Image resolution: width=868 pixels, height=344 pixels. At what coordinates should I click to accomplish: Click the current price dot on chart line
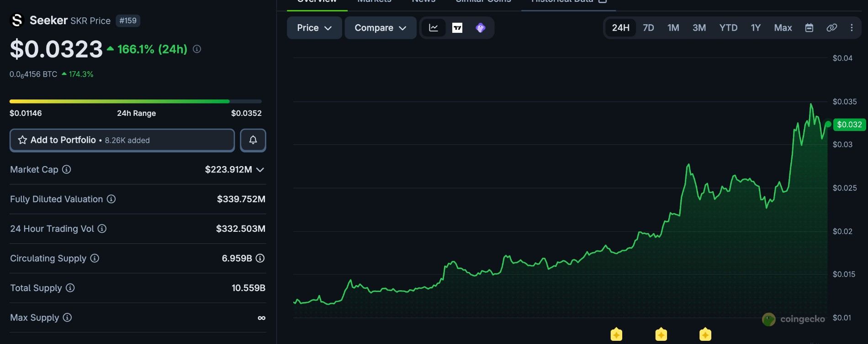point(828,124)
